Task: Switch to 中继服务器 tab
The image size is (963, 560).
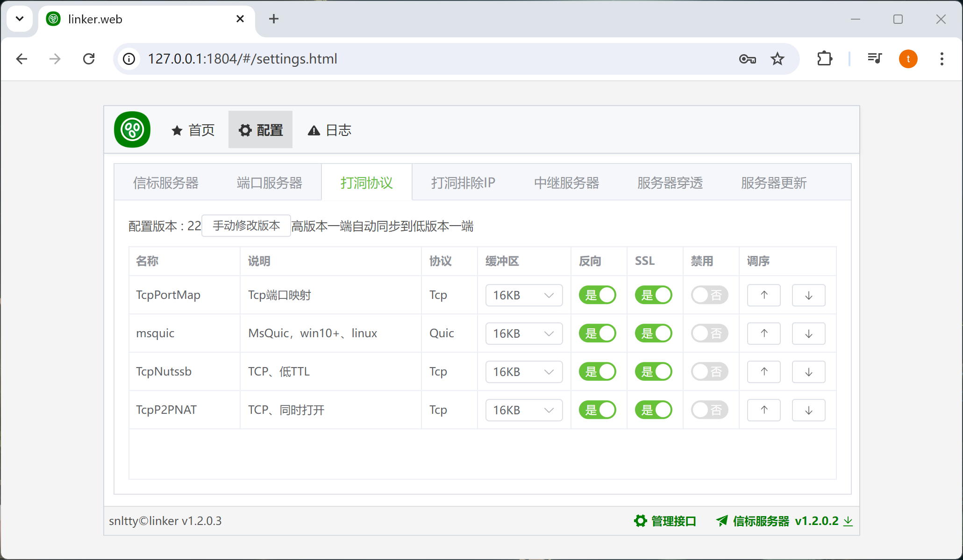Action: coord(566,183)
